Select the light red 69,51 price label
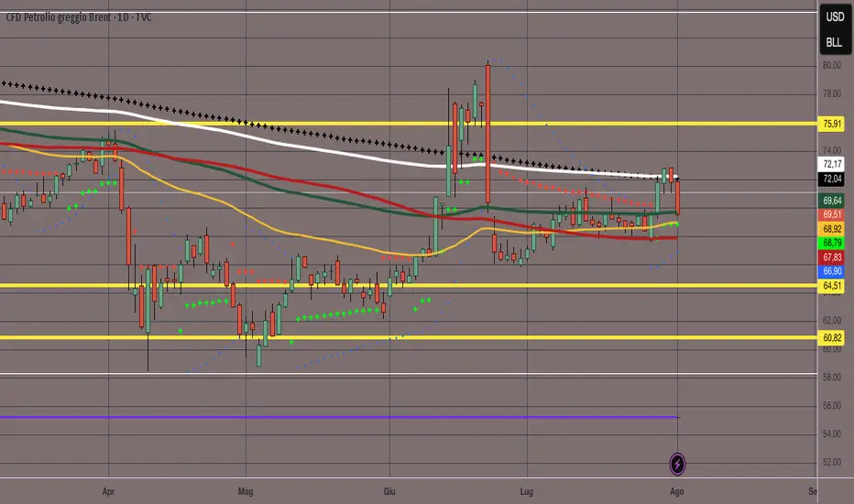The image size is (854, 504). pos(832,214)
